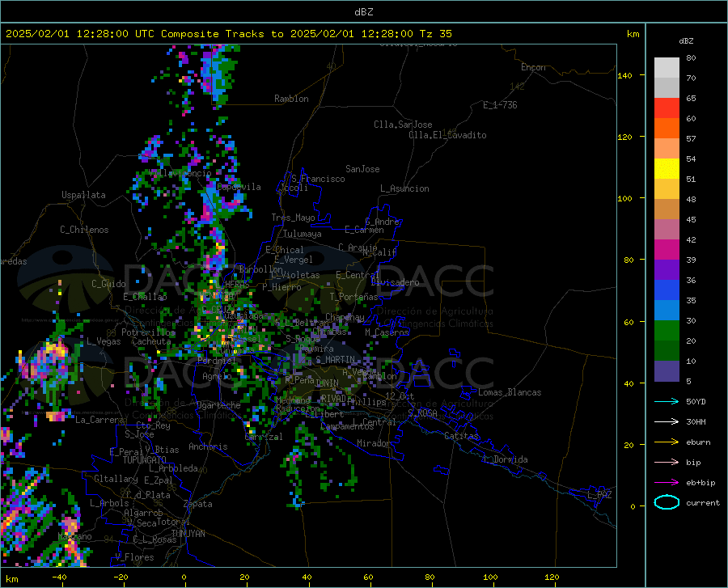Viewport: 728px width, 588px height.
Task: Click the S_MARTIN label
Action: [x=335, y=360]
